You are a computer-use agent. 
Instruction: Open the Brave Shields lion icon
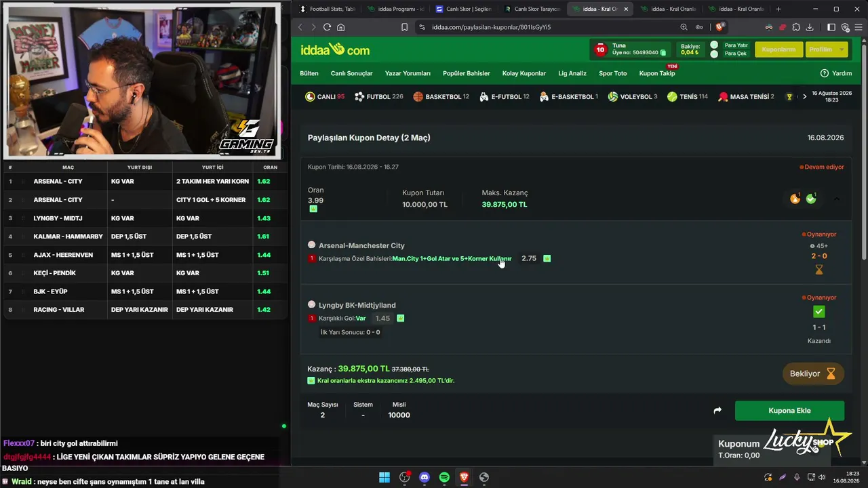(x=720, y=27)
